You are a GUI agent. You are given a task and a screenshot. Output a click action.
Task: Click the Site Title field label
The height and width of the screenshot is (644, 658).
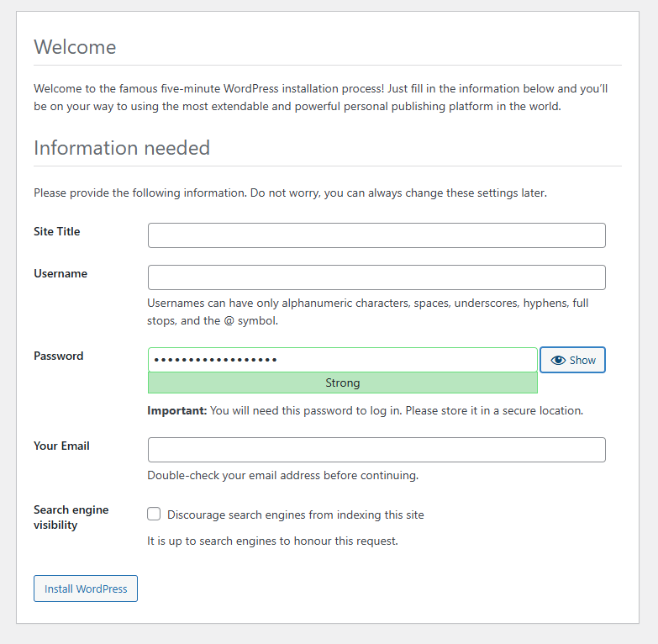pyautogui.click(x=57, y=231)
